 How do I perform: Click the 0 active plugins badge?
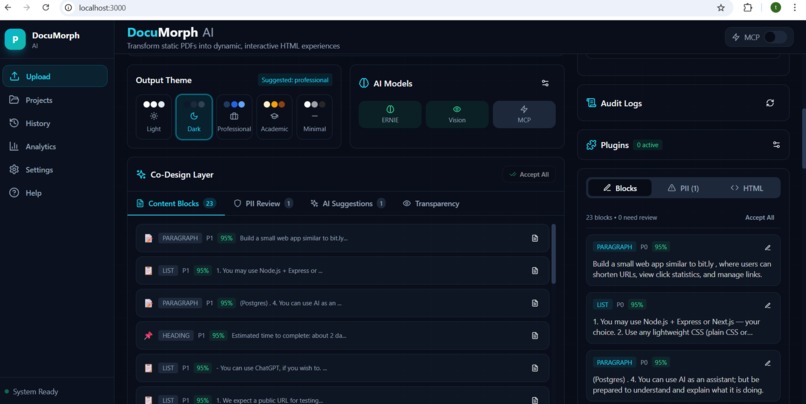click(647, 145)
